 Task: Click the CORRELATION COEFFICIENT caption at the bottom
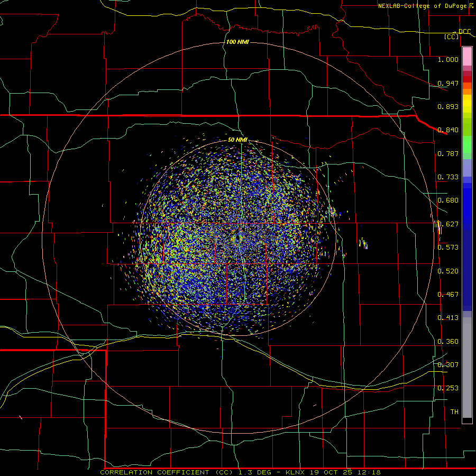[240, 472]
